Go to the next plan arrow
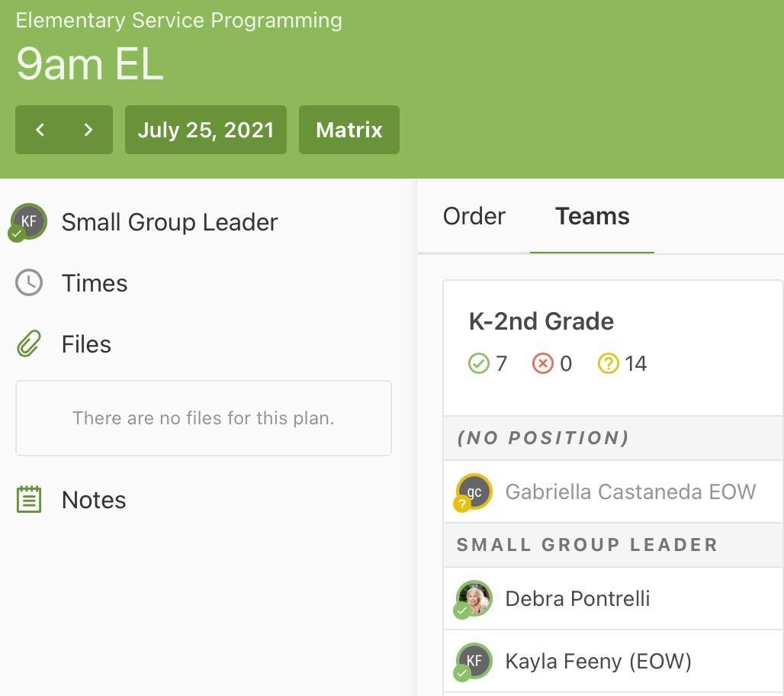Screen dimensions: 784x696 [x=88, y=130]
